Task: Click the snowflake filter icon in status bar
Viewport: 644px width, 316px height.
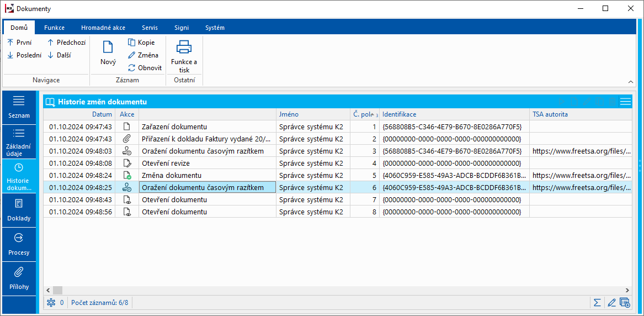Action: [51, 302]
